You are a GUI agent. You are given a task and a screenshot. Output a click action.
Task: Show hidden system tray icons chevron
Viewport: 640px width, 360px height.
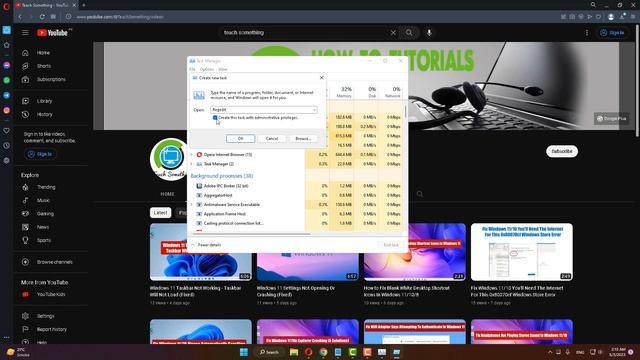coord(550,352)
